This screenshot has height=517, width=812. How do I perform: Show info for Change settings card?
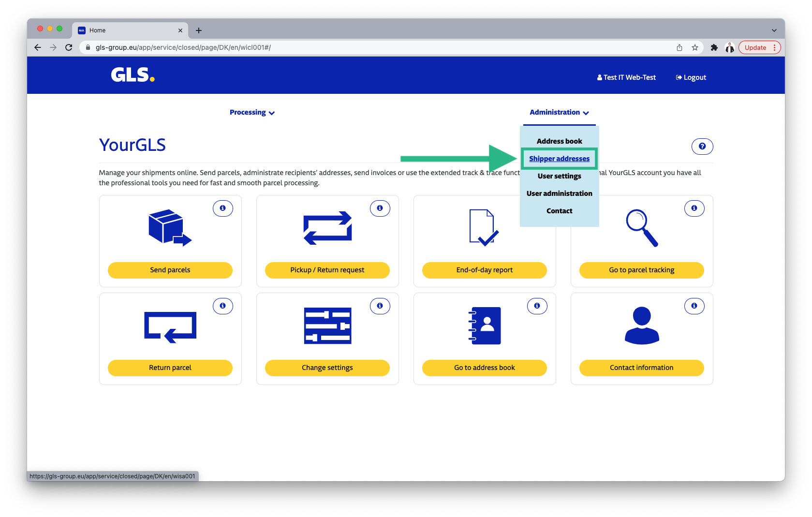click(380, 306)
